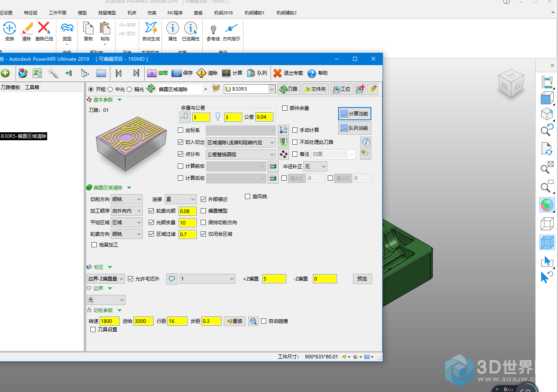This screenshot has width=558, height=392.
Task: Open the 残留模型 ribbon tab
Action: tap(107, 13)
